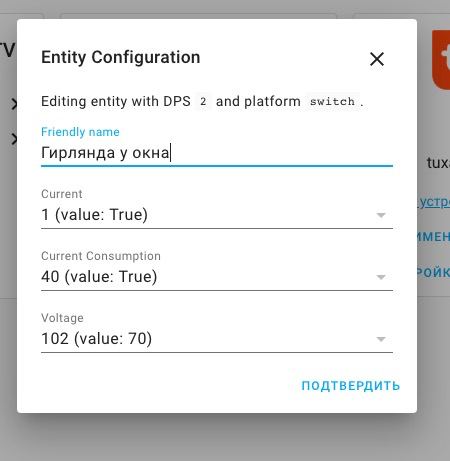Open the partially hidden blue underlined link at right
This screenshot has width=450, height=461.
click(x=433, y=202)
